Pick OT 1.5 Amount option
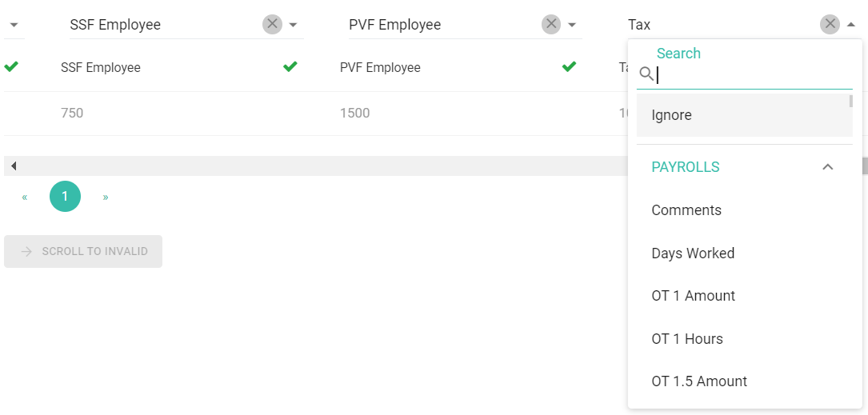 coord(745,381)
